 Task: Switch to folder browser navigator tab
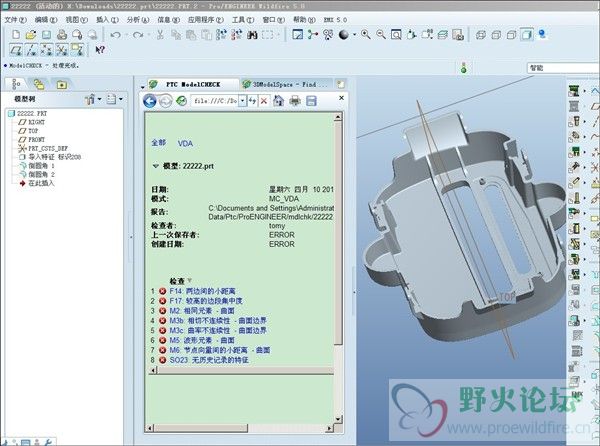pos(39,84)
